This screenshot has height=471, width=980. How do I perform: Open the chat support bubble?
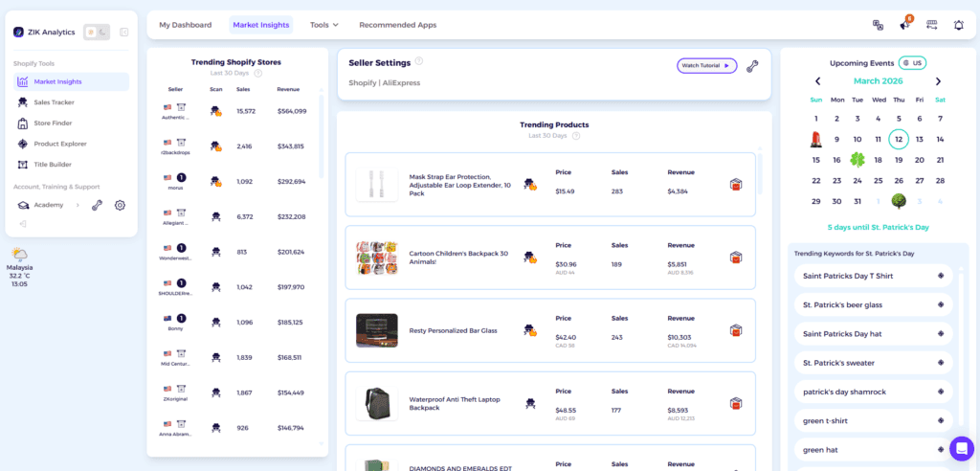click(x=961, y=448)
